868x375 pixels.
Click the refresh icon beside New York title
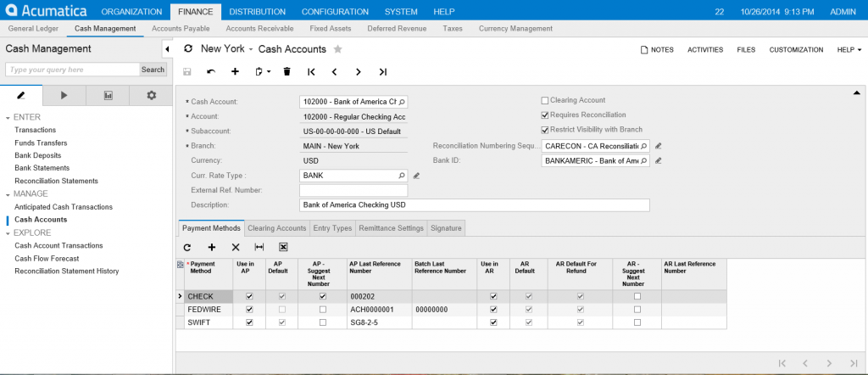coord(188,49)
